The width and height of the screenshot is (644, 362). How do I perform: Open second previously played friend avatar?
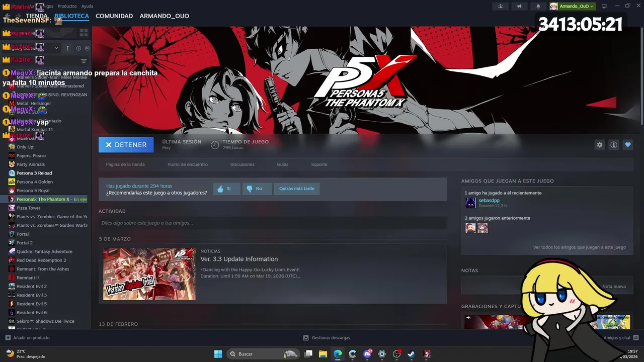[482, 228]
